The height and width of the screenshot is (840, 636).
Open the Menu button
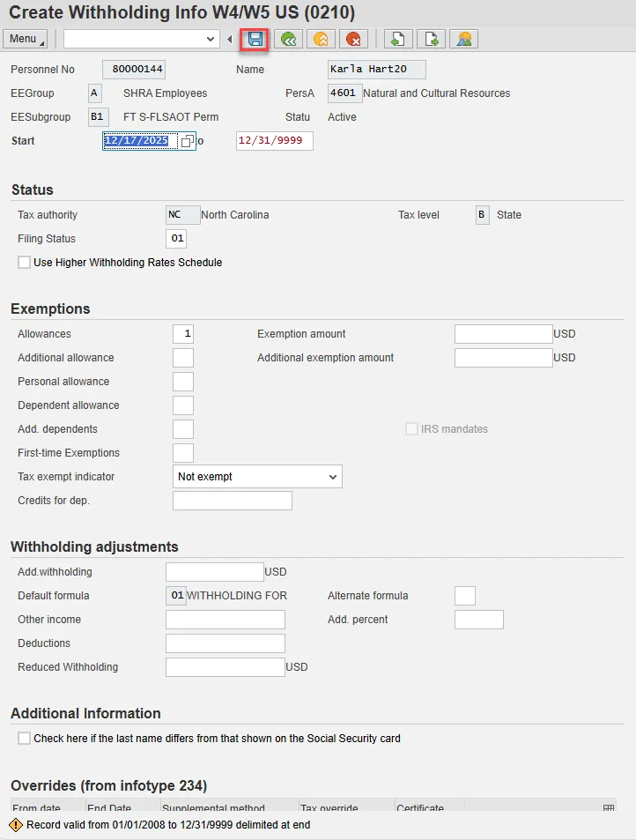coord(26,39)
